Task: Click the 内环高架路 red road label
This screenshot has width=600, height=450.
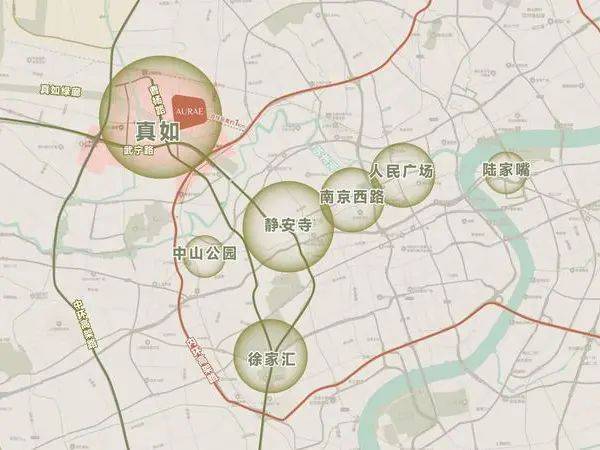Action: [x=202, y=360]
